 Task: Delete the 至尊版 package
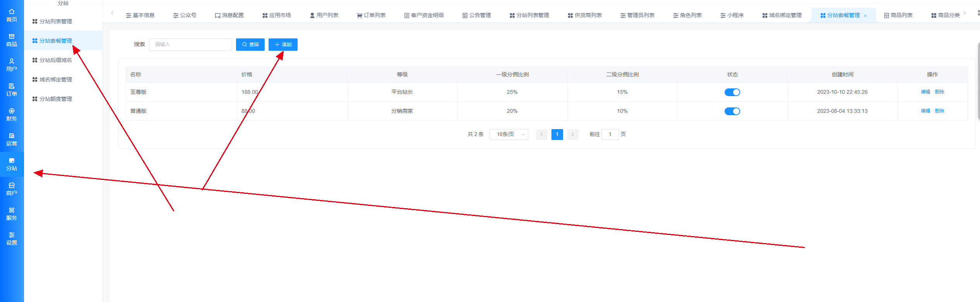click(939, 92)
